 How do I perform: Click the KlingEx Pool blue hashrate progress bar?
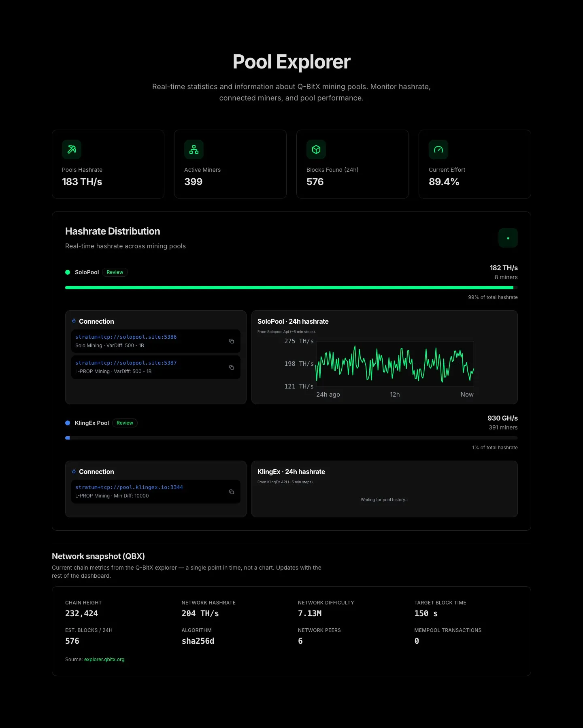[x=68, y=438]
